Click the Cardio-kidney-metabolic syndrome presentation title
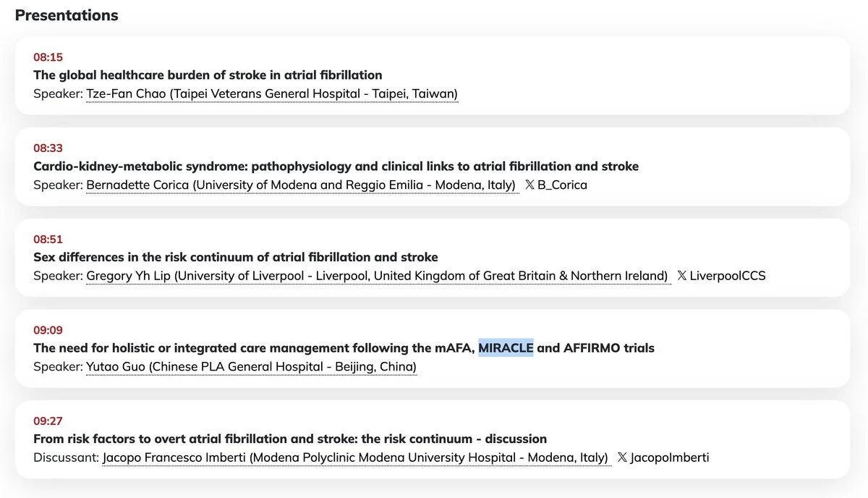 coord(336,166)
